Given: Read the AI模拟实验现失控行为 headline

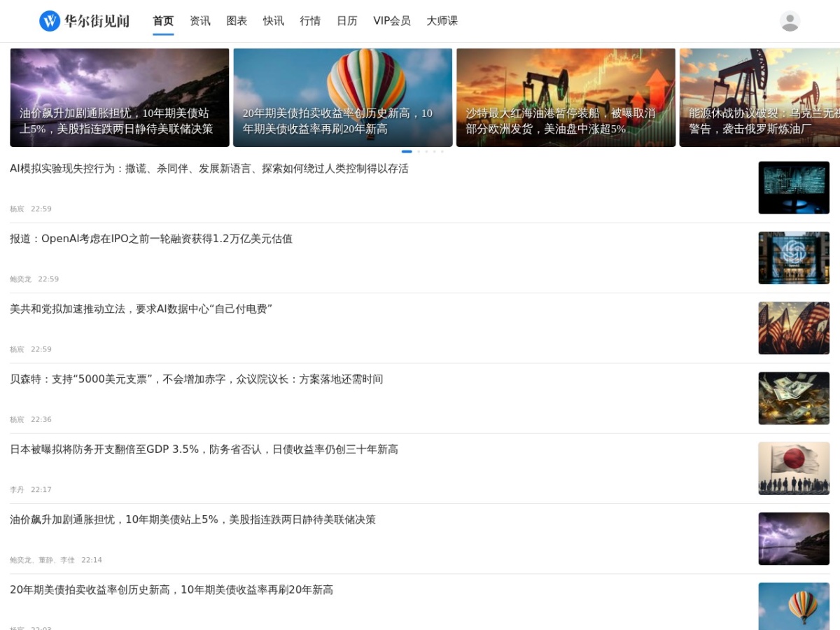Looking at the screenshot, I should (209, 169).
